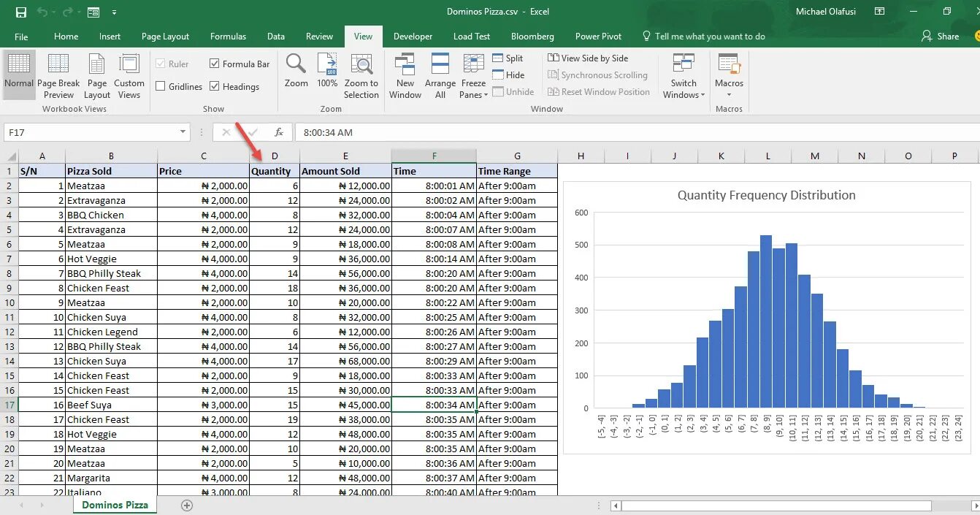Toggle the Headings checkbox
Viewport: 980px width, 515px height.
215,86
